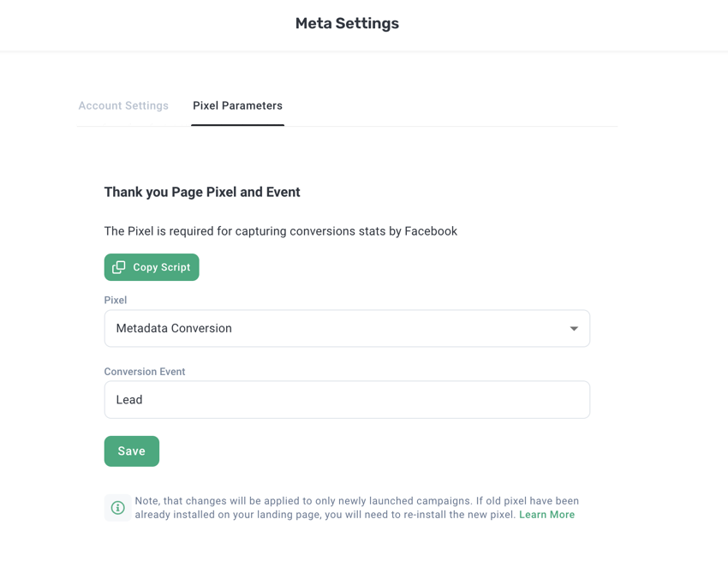Open the Metadata Conversion pixel selector

pyautogui.click(x=346, y=329)
